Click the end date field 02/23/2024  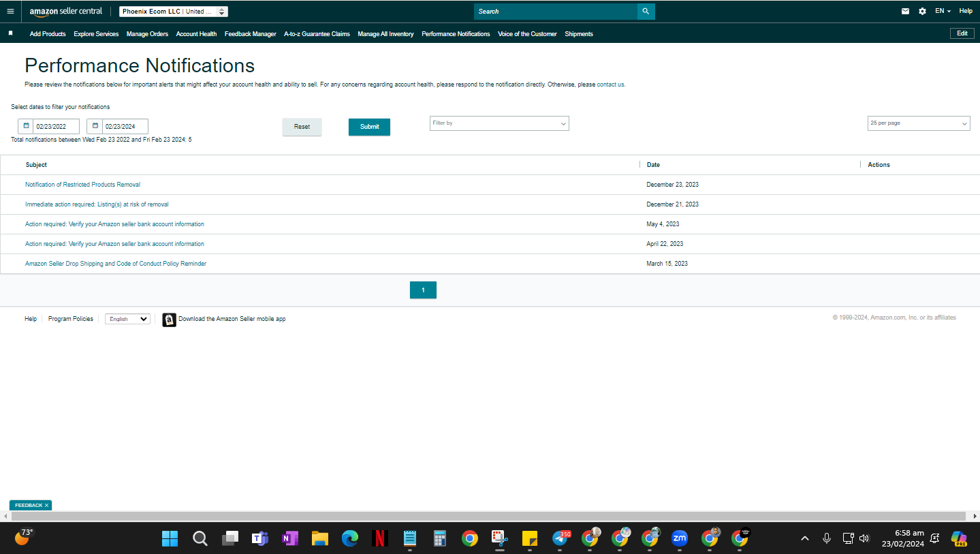125,126
